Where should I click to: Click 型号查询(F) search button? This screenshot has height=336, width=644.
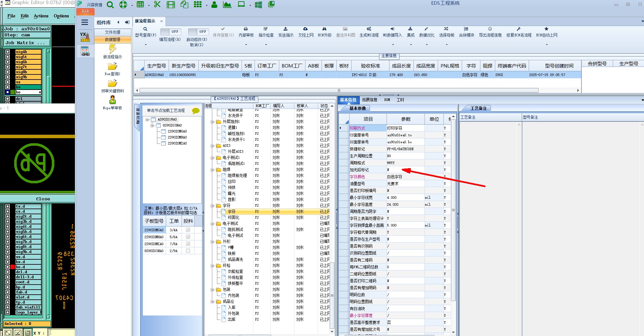pos(145,32)
